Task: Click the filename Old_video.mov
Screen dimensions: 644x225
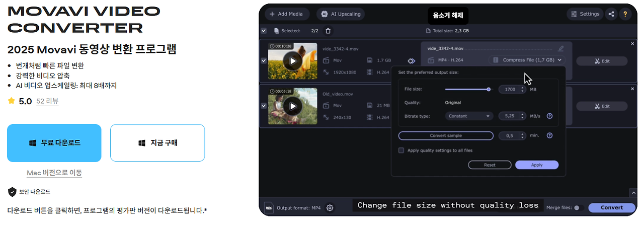Action: point(339,94)
